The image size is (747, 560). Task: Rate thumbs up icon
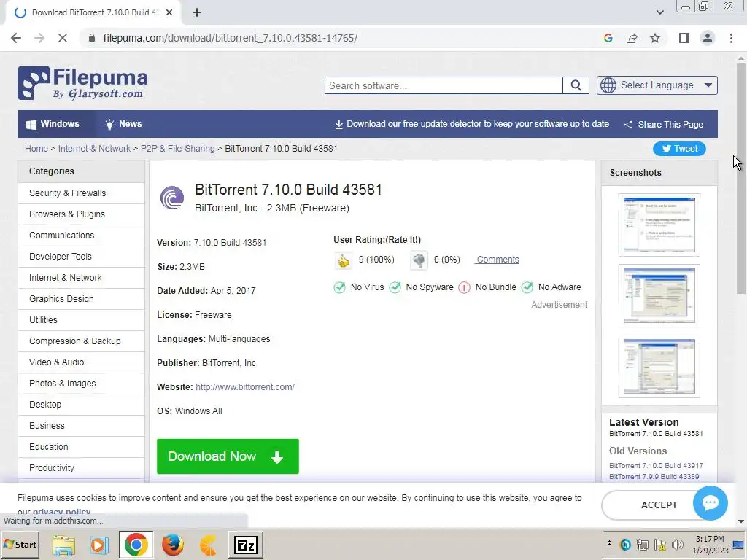tap(343, 260)
